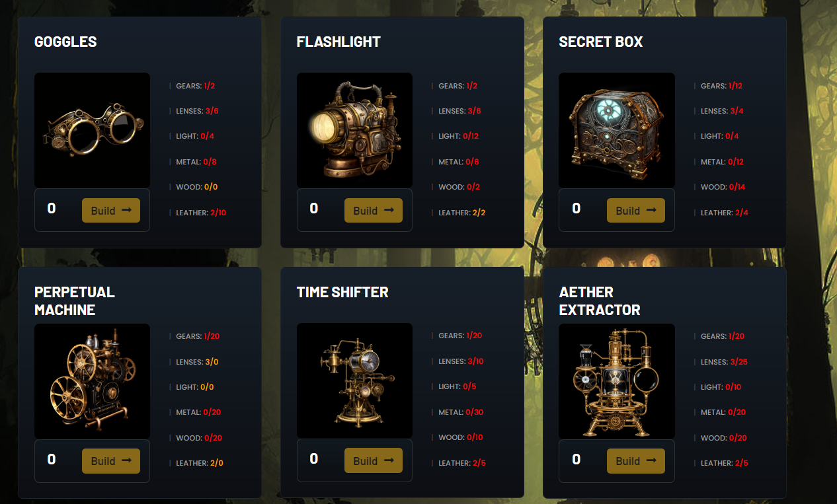Screen dimensions: 837x504
Task: Open the Secret Box chest image
Action: [x=617, y=130]
